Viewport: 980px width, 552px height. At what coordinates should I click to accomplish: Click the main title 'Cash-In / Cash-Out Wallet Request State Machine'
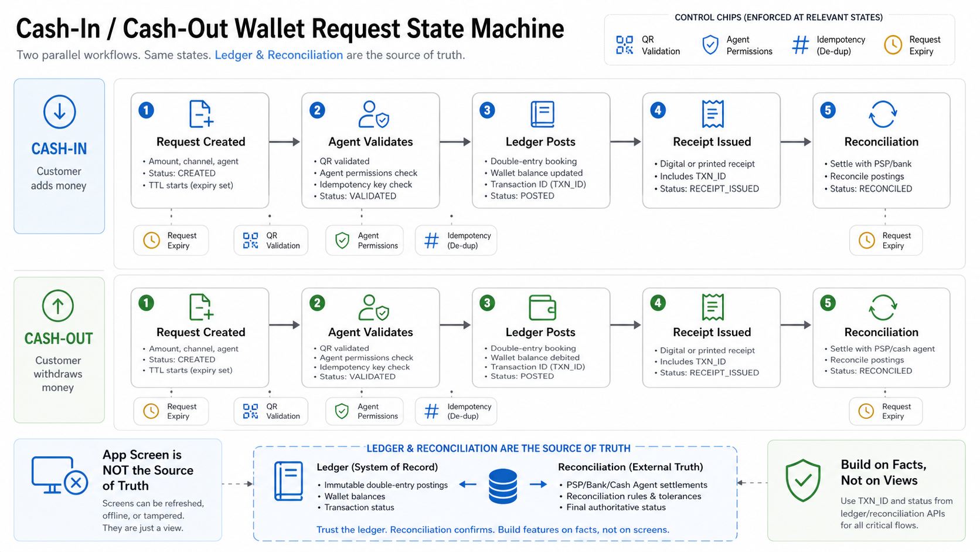point(290,29)
